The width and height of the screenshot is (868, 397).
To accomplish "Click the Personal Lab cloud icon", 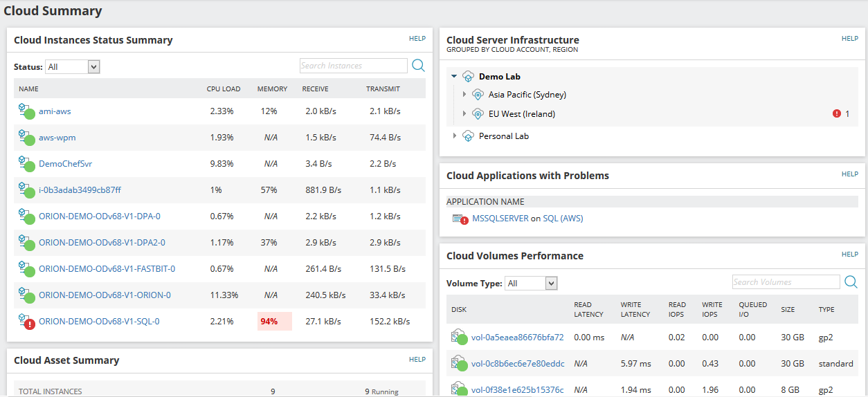I will pyautogui.click(x=468, y=136).
